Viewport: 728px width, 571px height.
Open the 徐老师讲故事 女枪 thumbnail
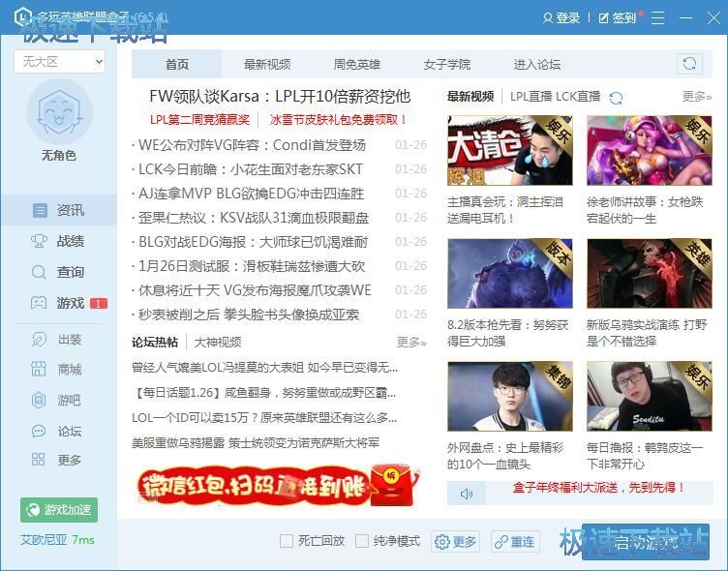649,150
